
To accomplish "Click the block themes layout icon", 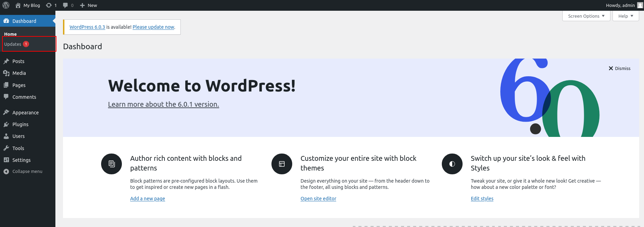I will (282, 164).
